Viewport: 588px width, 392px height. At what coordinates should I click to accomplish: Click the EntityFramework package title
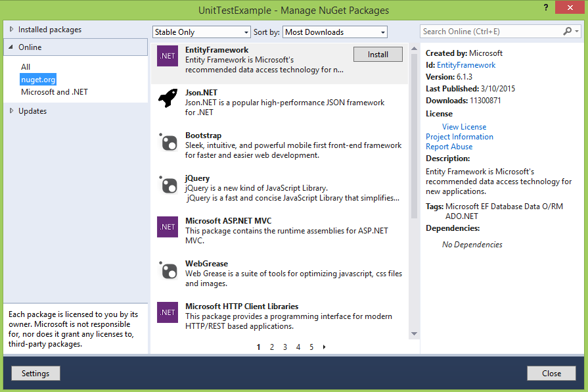point(217,50)
